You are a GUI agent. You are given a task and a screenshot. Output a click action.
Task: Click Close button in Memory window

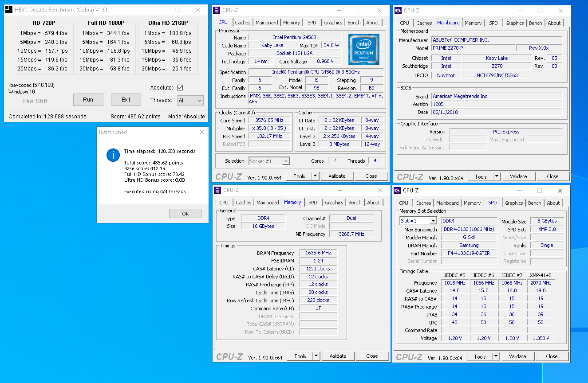pos(372,356)
